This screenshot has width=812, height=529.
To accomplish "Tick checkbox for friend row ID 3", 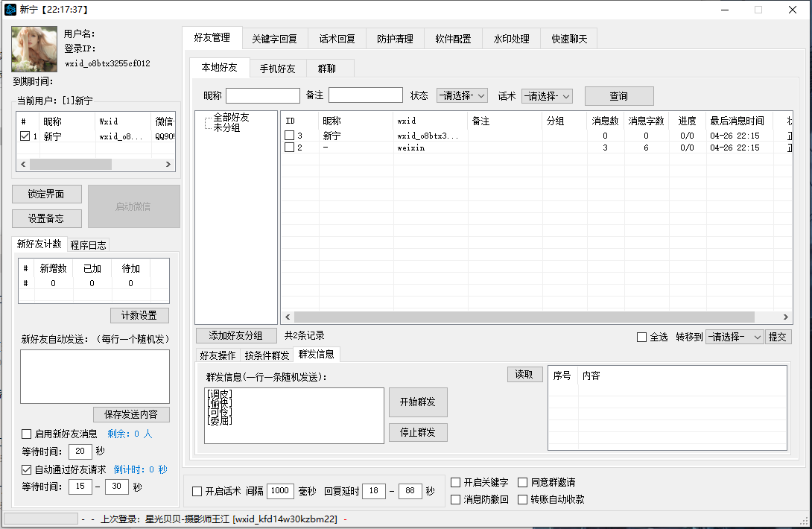I will (290, 135).
